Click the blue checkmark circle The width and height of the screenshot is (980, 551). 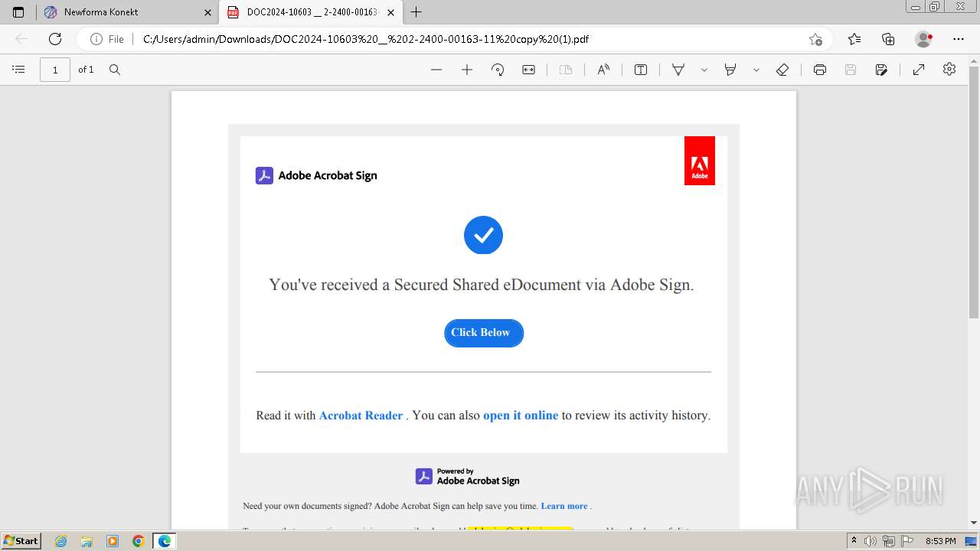point(483,235)
